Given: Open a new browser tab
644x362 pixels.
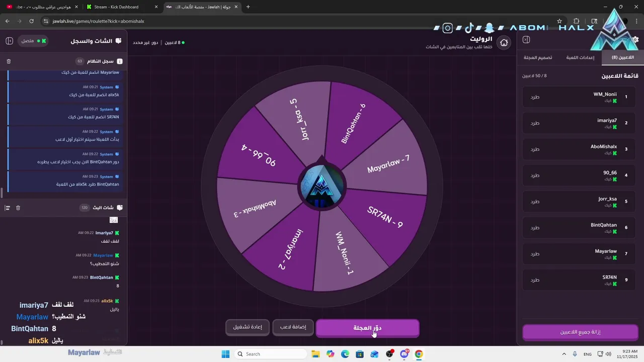Looking at the screenshot, I should coord(248,7).
